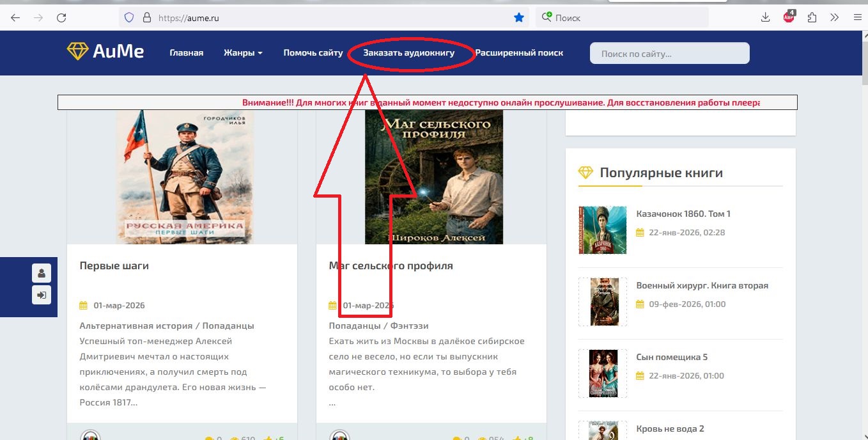Click the red Внимание!!! warning banner text

point(501,102)
